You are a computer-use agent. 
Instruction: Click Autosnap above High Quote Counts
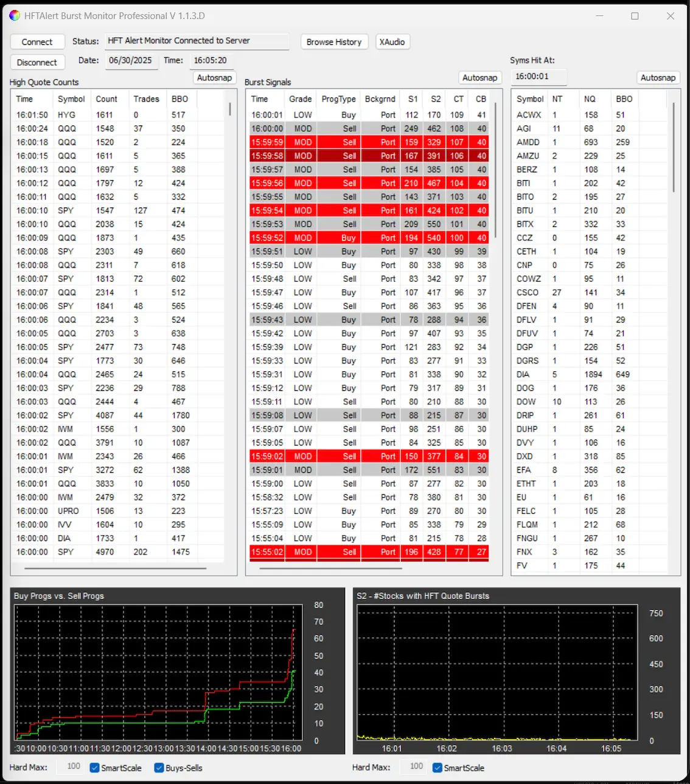tap(214, 78)
